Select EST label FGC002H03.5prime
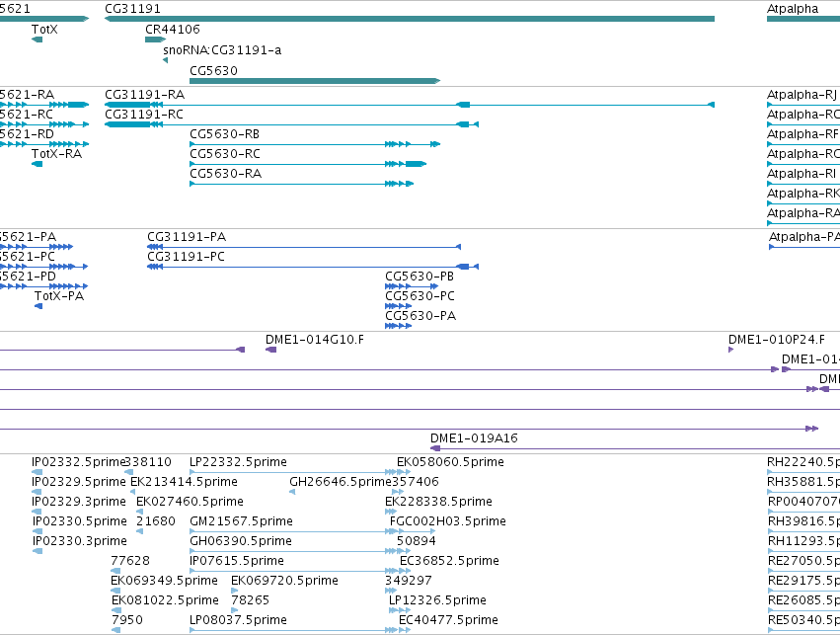This screenshot has width=840, height=635. coord(448,521)
